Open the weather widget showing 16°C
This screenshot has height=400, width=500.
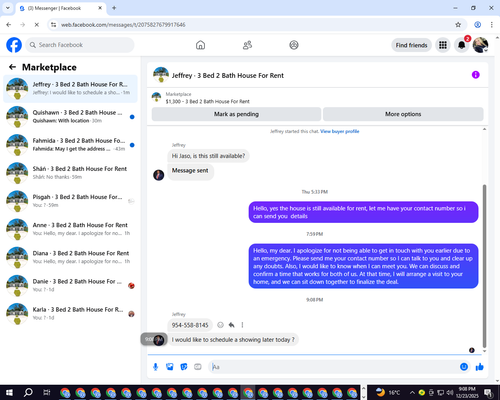tap(388, 392)
